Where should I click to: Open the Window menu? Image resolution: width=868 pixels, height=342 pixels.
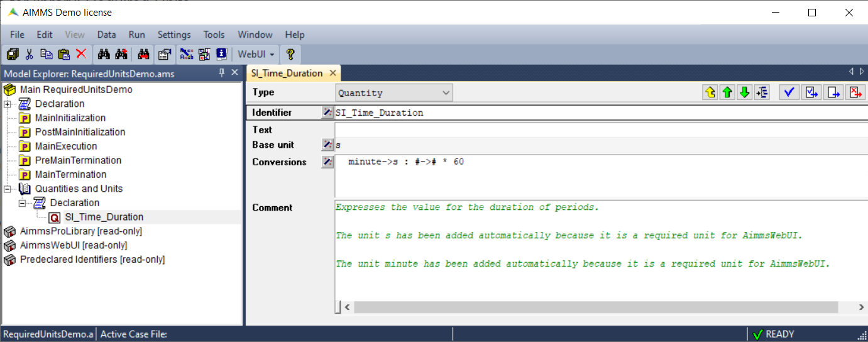pyautogui.click(x=255, y=35)
